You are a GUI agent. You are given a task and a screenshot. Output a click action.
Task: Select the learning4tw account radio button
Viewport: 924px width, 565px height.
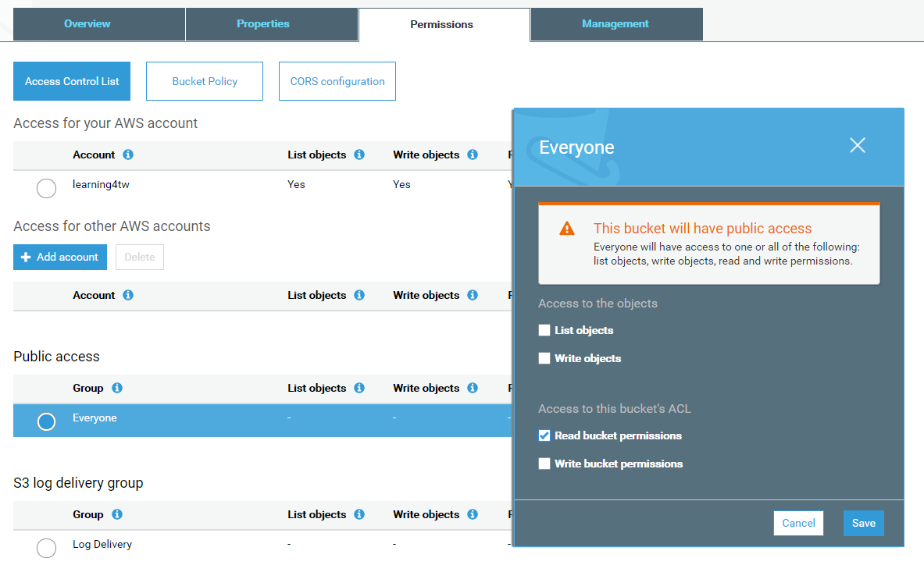[46, 188]
